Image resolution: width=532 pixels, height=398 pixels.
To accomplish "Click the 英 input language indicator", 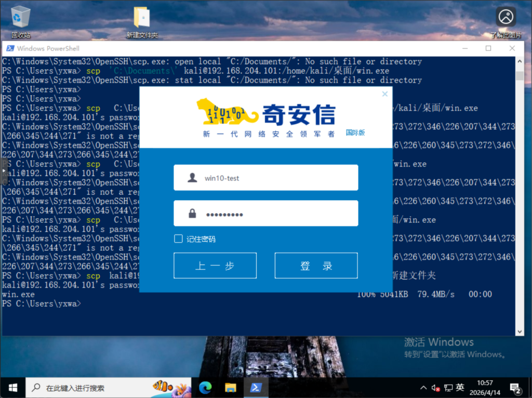I will coord(459,387).
